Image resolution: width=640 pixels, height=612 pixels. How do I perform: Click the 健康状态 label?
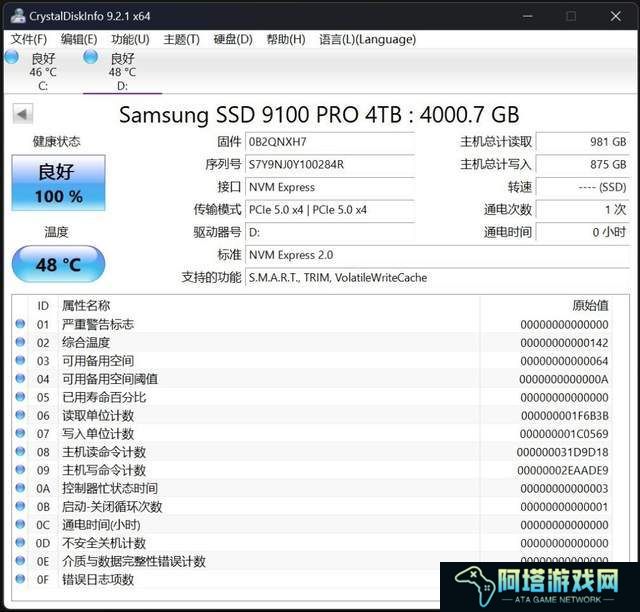[57, 142]
